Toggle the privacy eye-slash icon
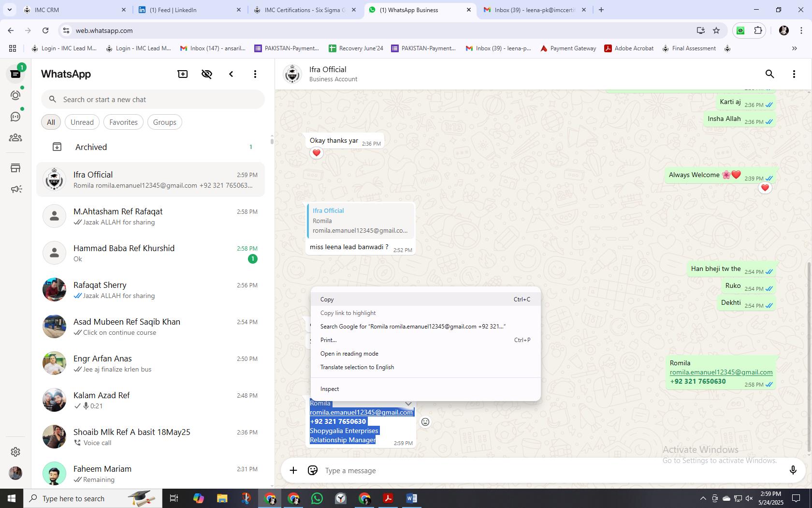The width and height of the screenshot is (812, 508). pyautogui.click(x=207, y=74)
